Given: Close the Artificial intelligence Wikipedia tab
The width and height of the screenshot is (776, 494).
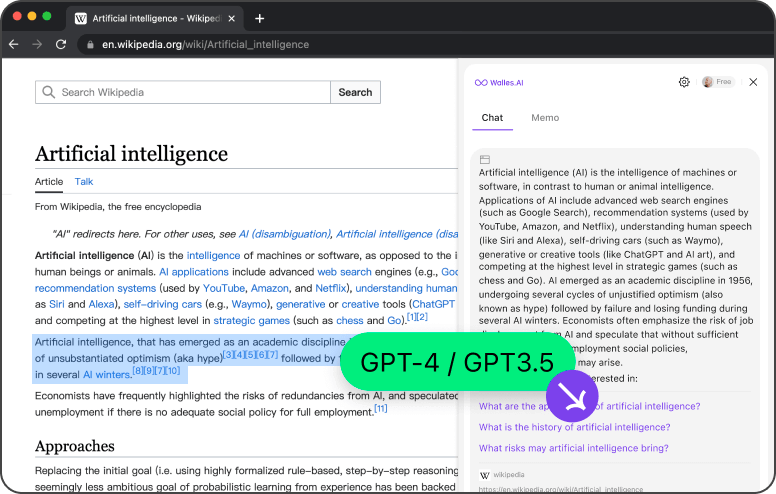Looking at the screenshot, I should coord(234,18).
